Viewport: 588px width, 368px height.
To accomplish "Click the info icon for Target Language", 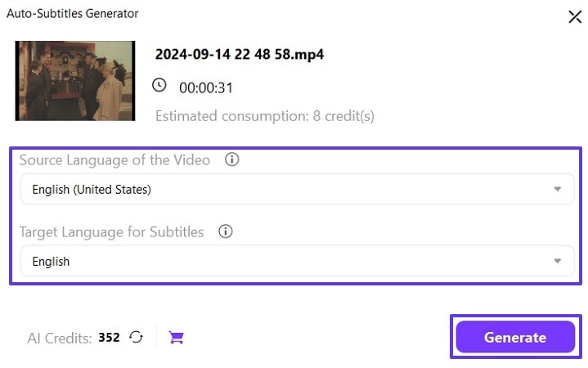I will click(226, 231).
